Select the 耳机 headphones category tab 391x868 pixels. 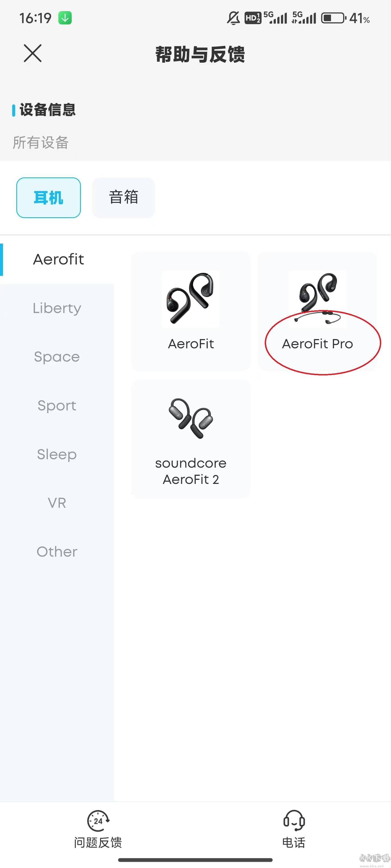point(49,197)
